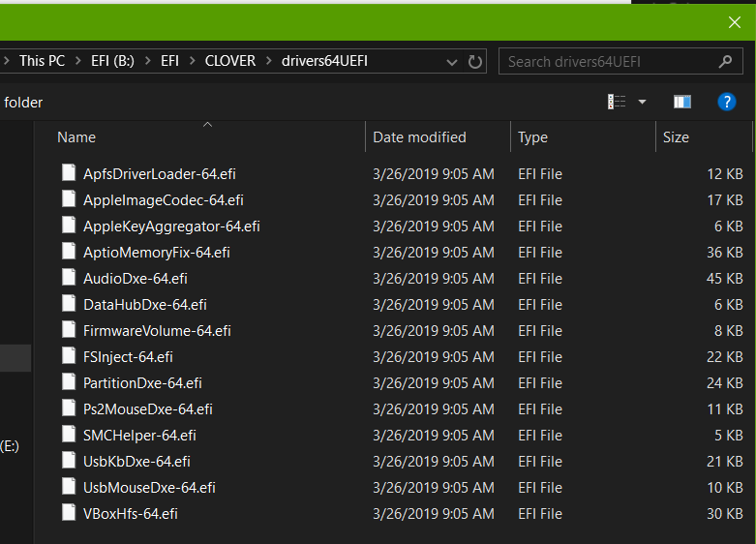Select file name Ps2MouseDxe-64.efi
Viewport: 756px width, 544px height.
(148, 408)
